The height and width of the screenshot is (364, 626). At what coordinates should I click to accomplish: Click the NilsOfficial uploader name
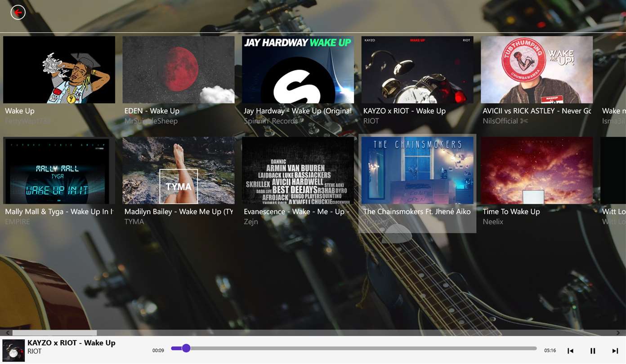[505, 121]
